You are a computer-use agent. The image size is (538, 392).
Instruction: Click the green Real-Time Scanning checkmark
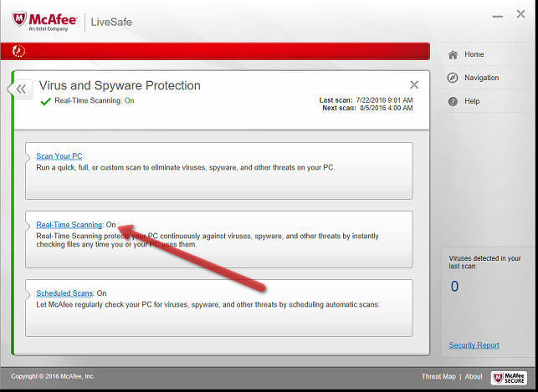(45, 101)
